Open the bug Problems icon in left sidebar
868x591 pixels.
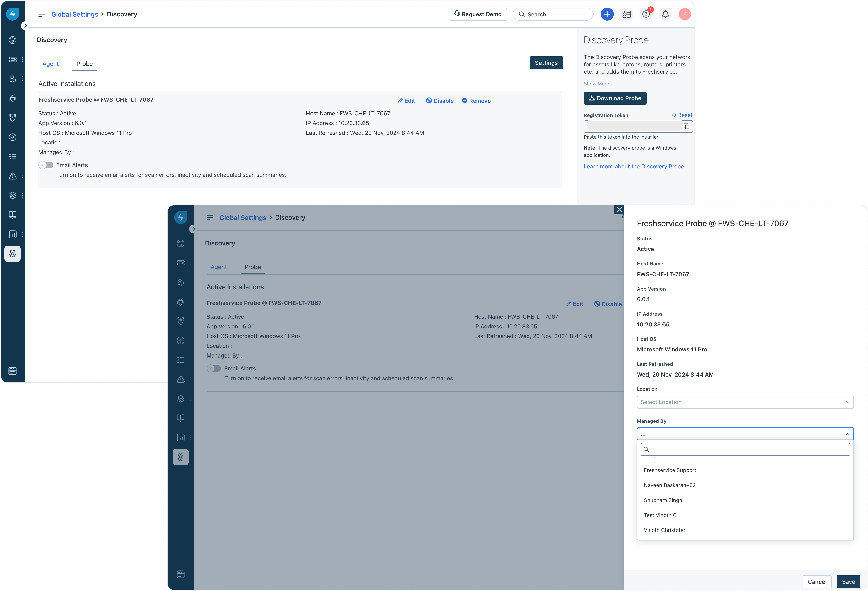[12, 98]
